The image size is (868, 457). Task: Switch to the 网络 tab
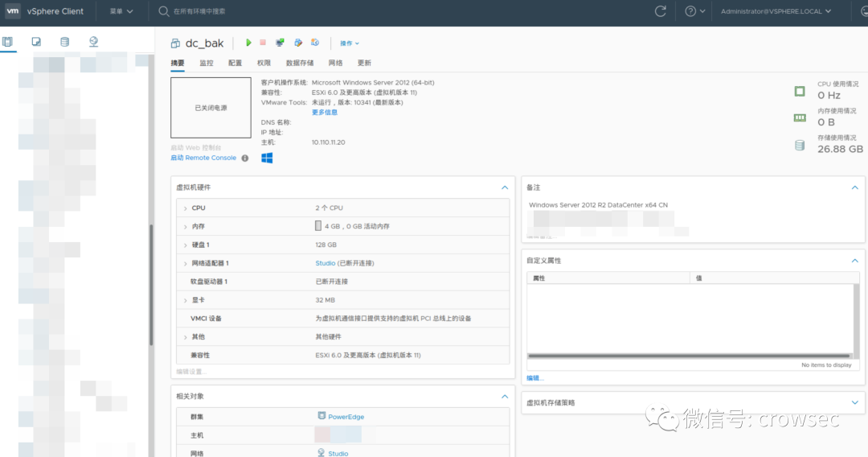(335, 63)
